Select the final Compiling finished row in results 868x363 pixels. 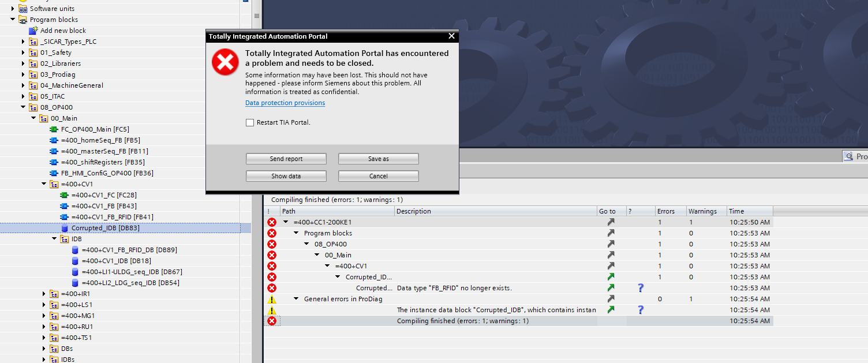(x=518, y=321)
